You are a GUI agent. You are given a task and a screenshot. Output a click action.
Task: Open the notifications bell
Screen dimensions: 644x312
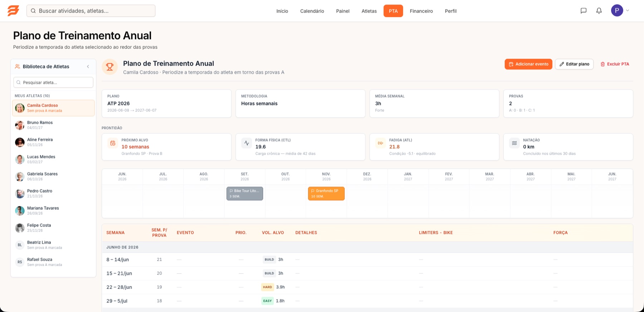[599, 11]
